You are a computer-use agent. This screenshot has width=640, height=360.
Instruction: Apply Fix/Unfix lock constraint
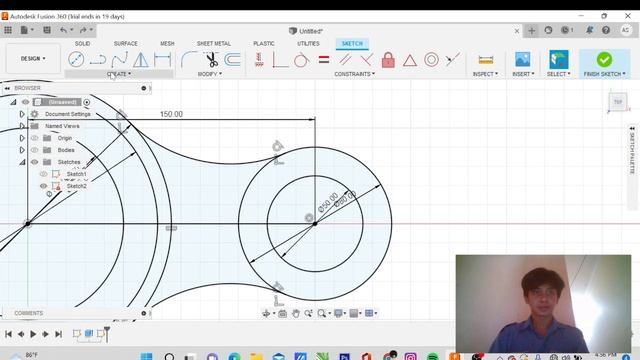pos(388,60)
